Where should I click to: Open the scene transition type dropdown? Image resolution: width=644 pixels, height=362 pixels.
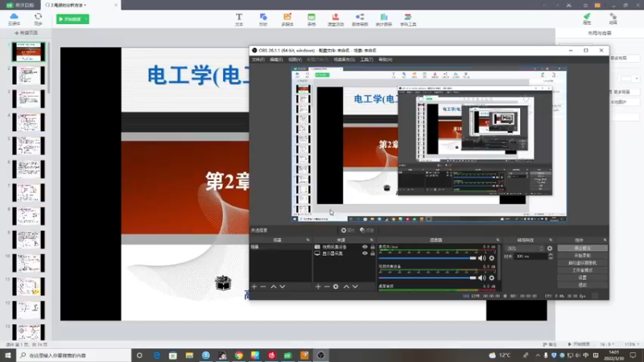(x=525, y=249)
